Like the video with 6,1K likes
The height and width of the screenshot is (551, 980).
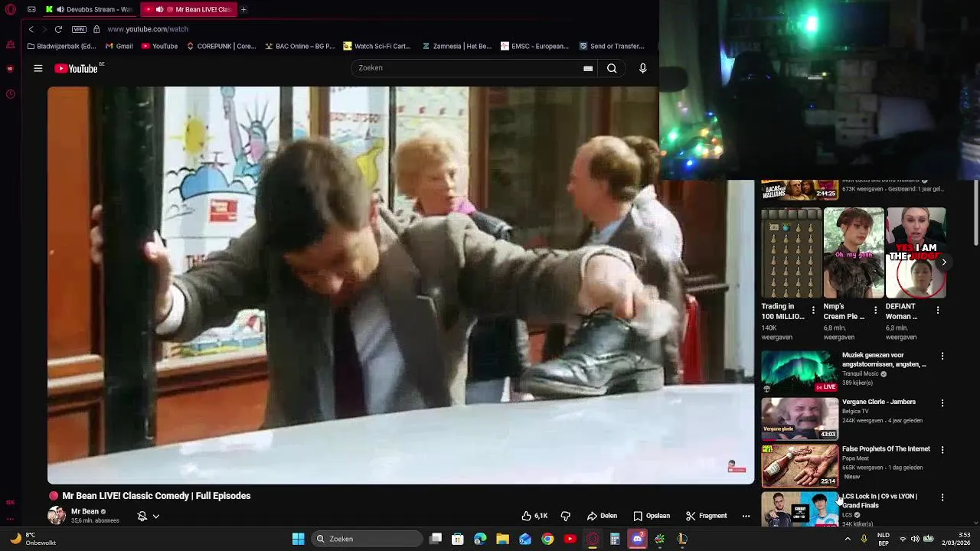click(534, 516)
